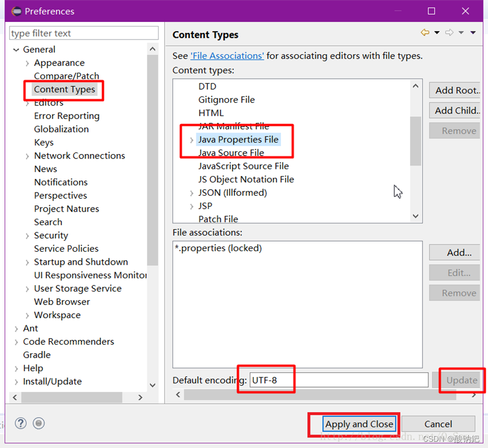This screenshot has width=488, height=448.
Task: Expand the Help preferences node
Action: (16, 368)
